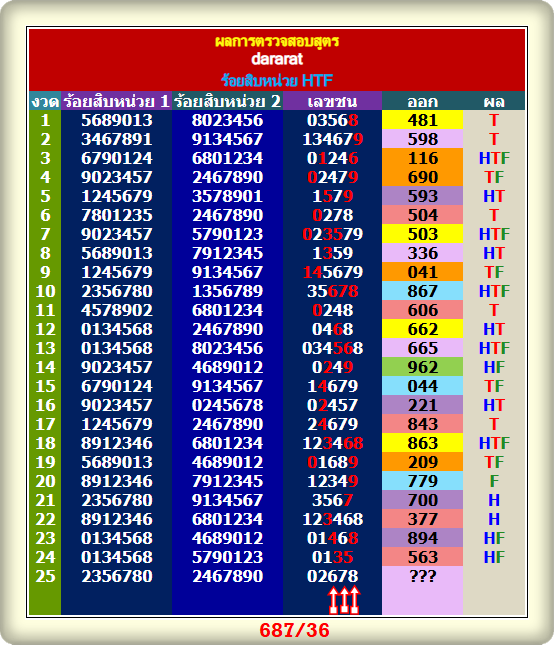Click the '687/36' red text at bottom
554x645 pixels.
coord(294,630)
